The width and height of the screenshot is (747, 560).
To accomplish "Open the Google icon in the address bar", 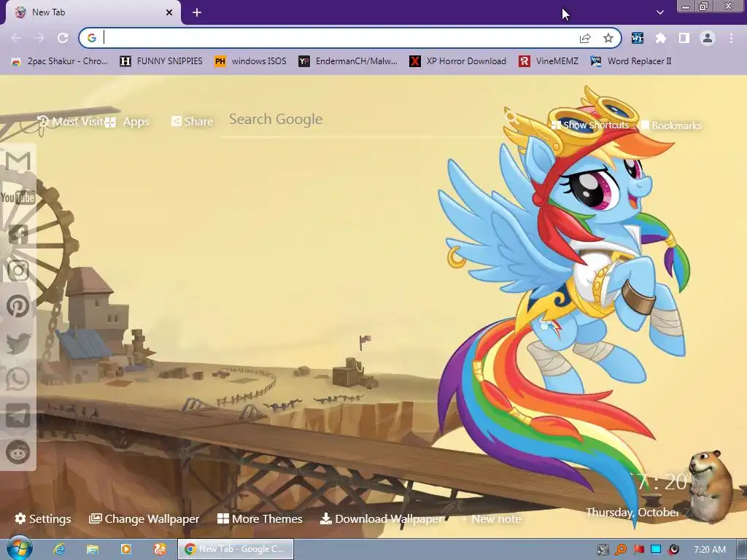I will pos(92,38).
